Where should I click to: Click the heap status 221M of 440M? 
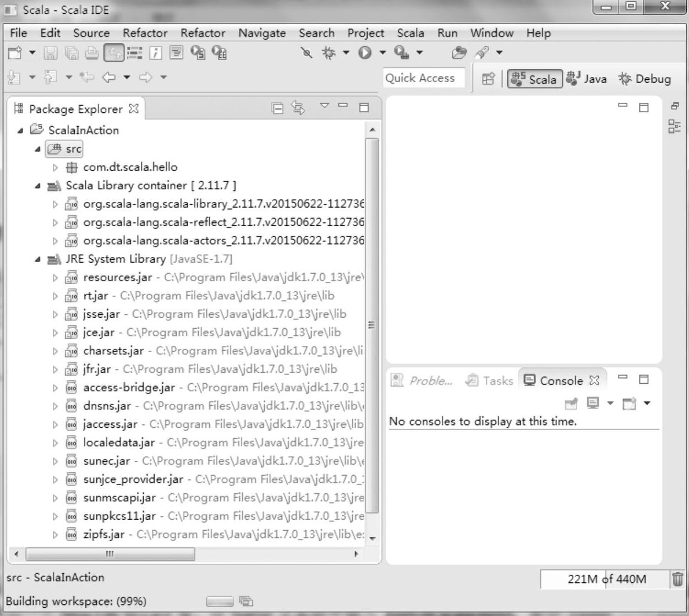(604, 579)
